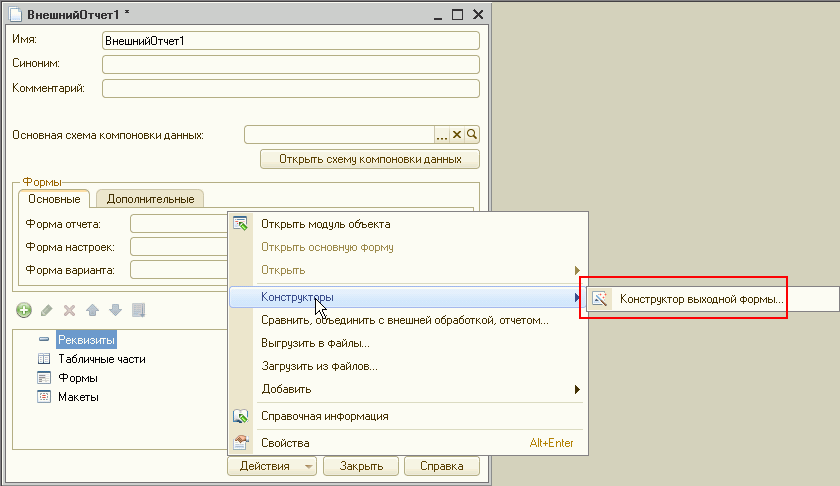Open the Добавить submenu
This screenshot has width=840, height=486.
[x=408, y=389]
